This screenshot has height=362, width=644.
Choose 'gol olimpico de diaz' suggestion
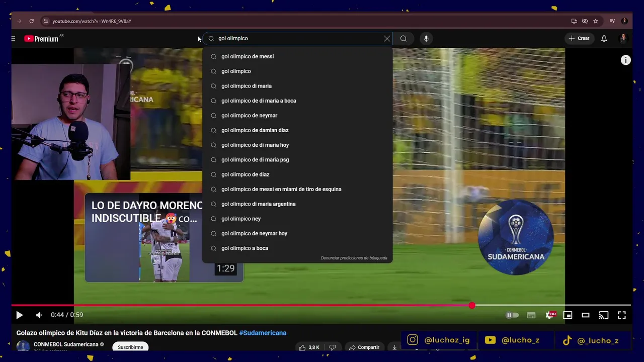[297, 174]
